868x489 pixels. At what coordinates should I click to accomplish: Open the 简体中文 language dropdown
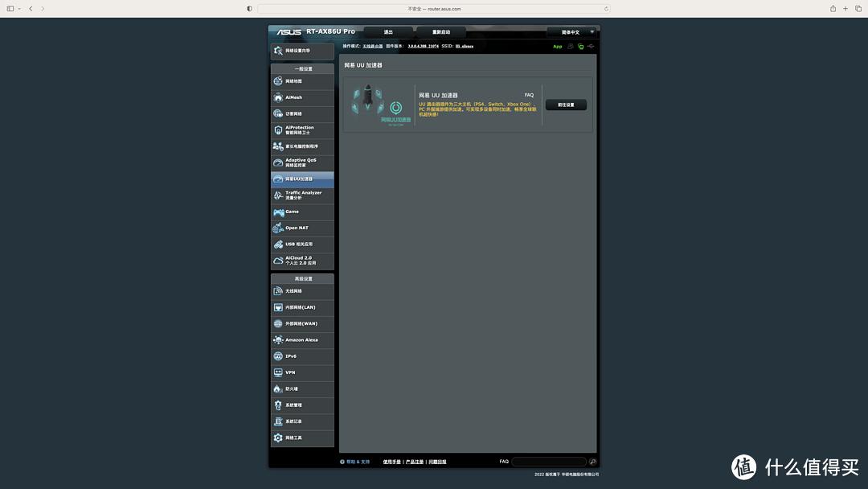click(572, 32)
